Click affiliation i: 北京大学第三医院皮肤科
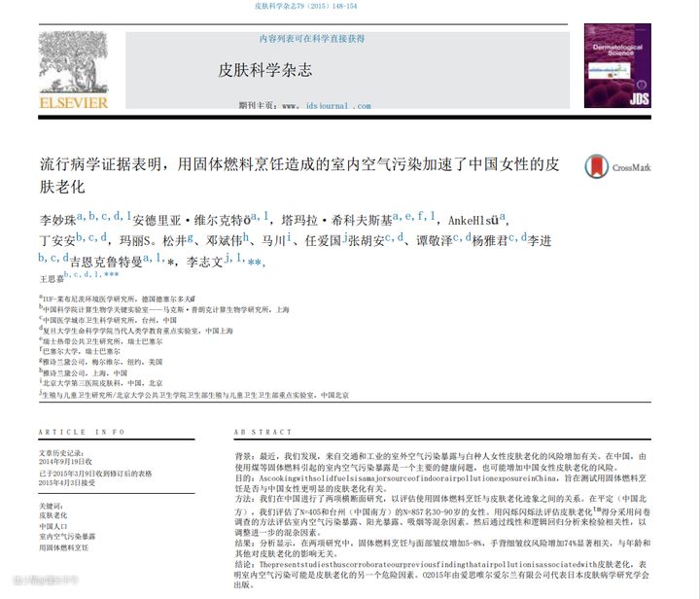Image resolution: width=700 pixels, height=599 pixels. [100, 383]
